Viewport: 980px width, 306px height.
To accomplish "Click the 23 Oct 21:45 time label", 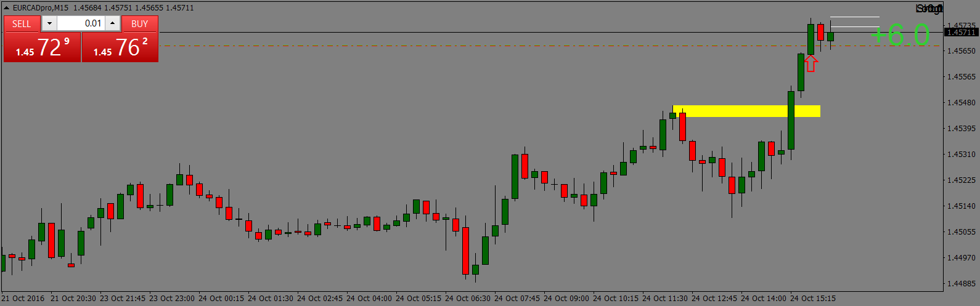I will click(123, 299).
